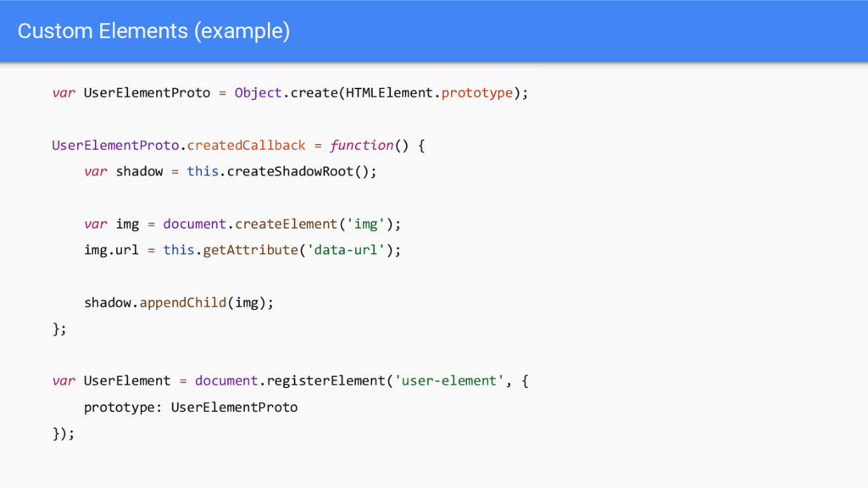Click the closing '});' on the final line
This screenshot has width=868, height=488.
(63, 433)
